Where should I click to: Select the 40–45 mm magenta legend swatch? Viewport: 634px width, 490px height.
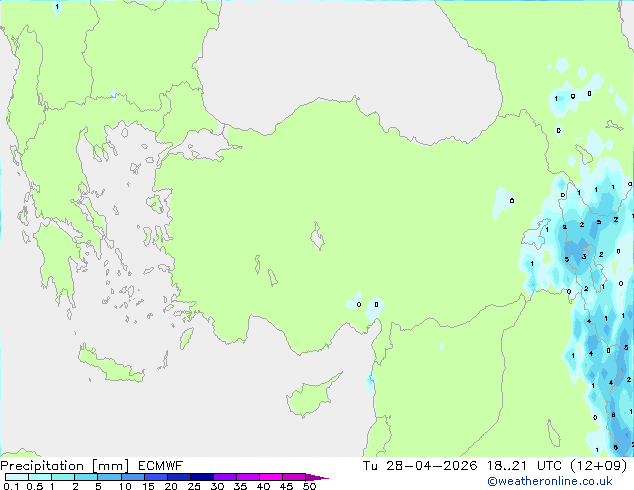(271, 477)
